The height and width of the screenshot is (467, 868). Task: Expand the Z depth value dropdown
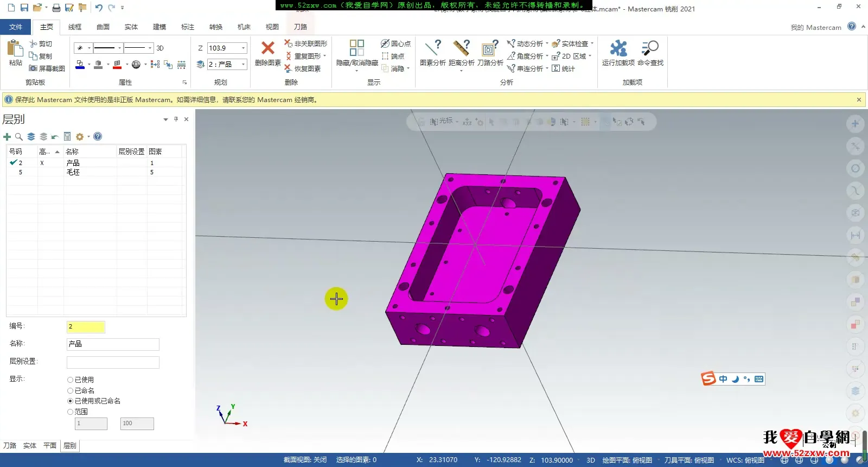(x=243, y=48)
